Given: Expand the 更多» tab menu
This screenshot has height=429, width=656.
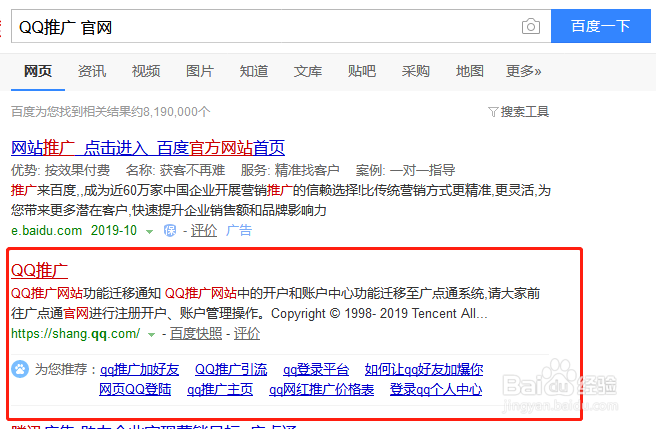Looking at the screenshot, I should pyautogui.click(x=523, y=71).
